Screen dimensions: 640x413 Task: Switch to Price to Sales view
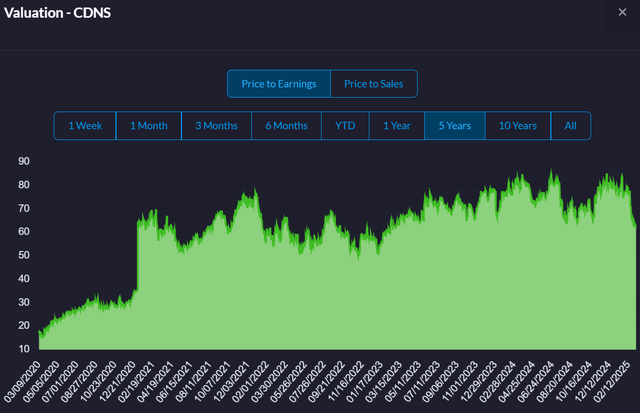(x=373, y=84)
